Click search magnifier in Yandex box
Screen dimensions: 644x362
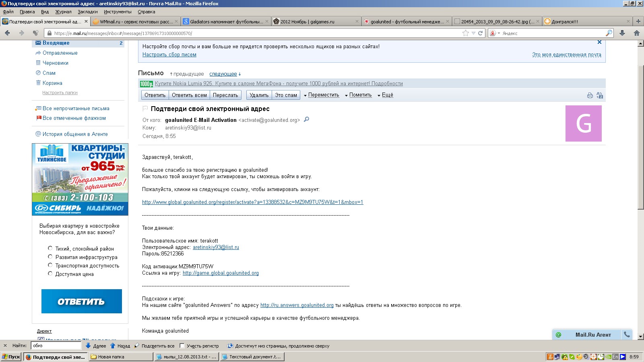[609, 33]
